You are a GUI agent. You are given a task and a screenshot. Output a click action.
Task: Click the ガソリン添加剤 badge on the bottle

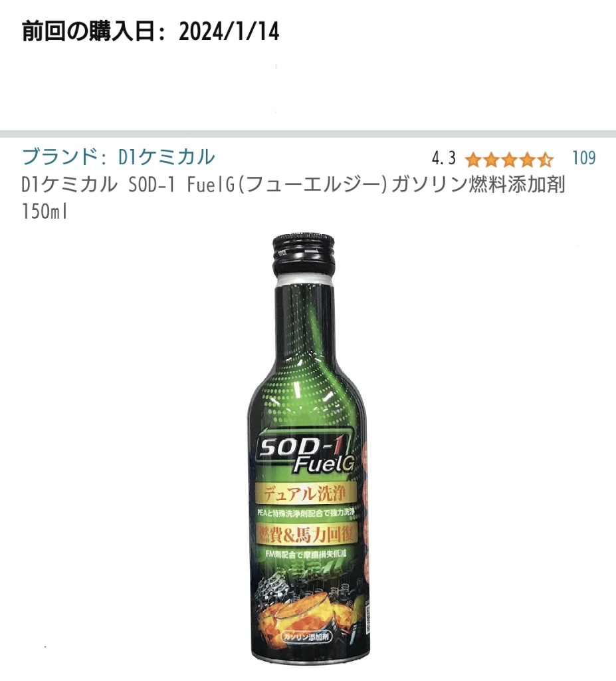tap(308, 637)
